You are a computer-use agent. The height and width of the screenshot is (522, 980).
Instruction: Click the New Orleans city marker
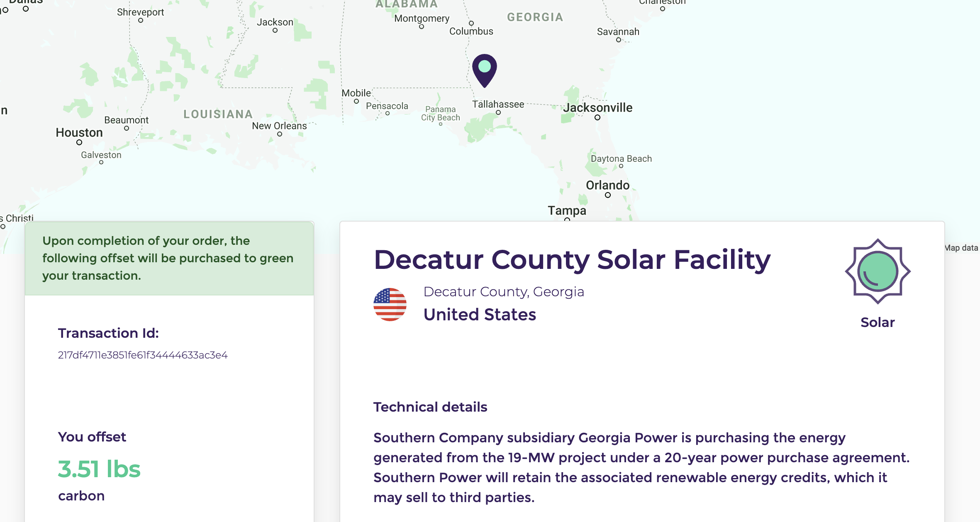click(x=280, y=134)
